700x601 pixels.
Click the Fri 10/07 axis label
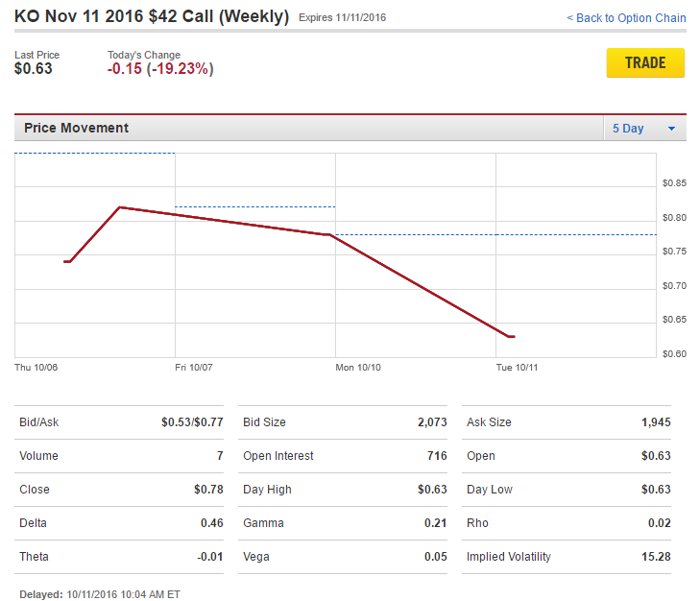(194, 368)
